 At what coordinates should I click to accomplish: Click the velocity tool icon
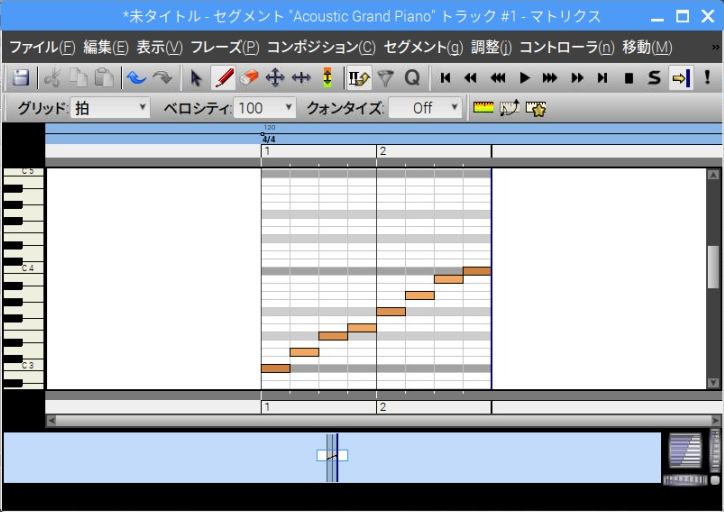pos(327,78)
